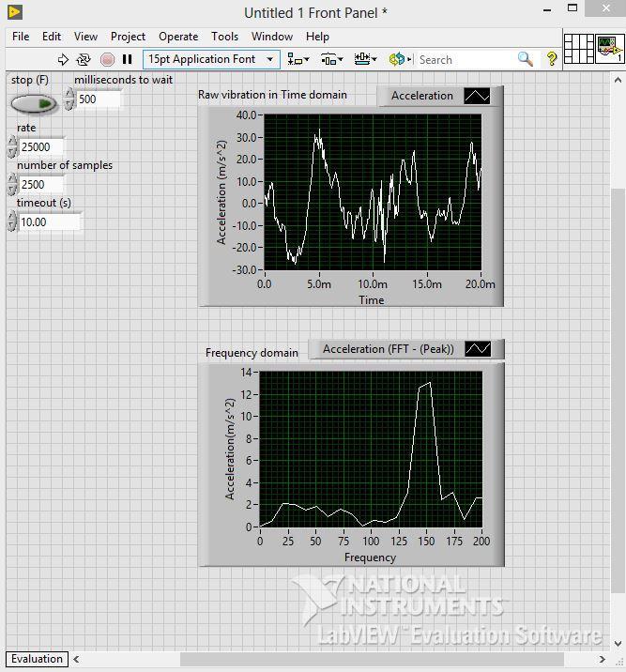The width and height of the screenshot is (626, 672).
Task: Open the Edit menu
Action: (52, 37)
